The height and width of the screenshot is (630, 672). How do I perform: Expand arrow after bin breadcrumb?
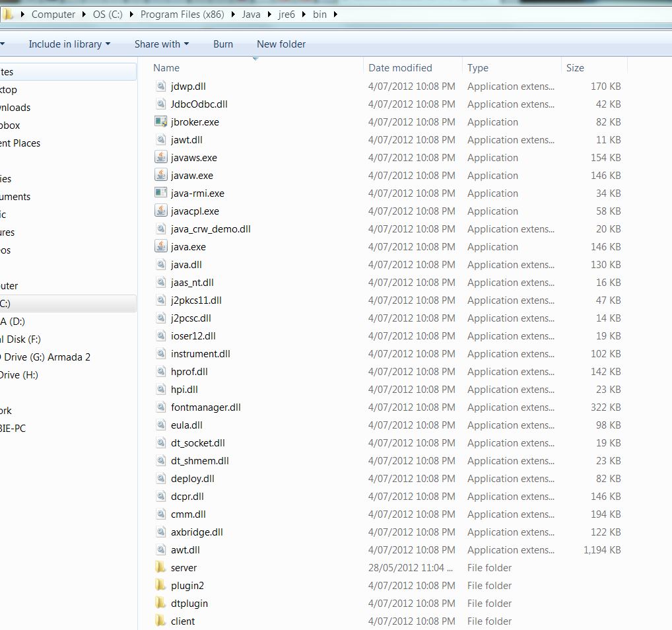[x=335, y=15]
